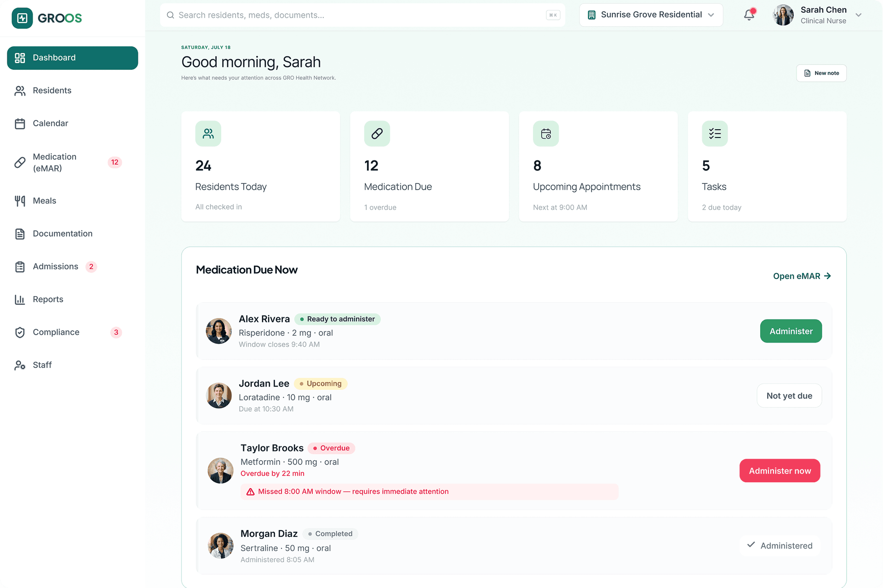The width and height of the screenshot is (883, 588).
Task: Expand the Sarah Chen account menu chevron
Action: tap(858, 15)
